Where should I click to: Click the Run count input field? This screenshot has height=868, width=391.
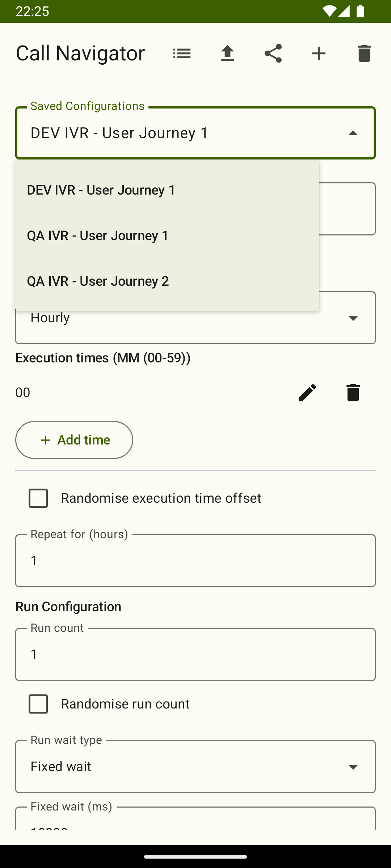pos(195,654)
